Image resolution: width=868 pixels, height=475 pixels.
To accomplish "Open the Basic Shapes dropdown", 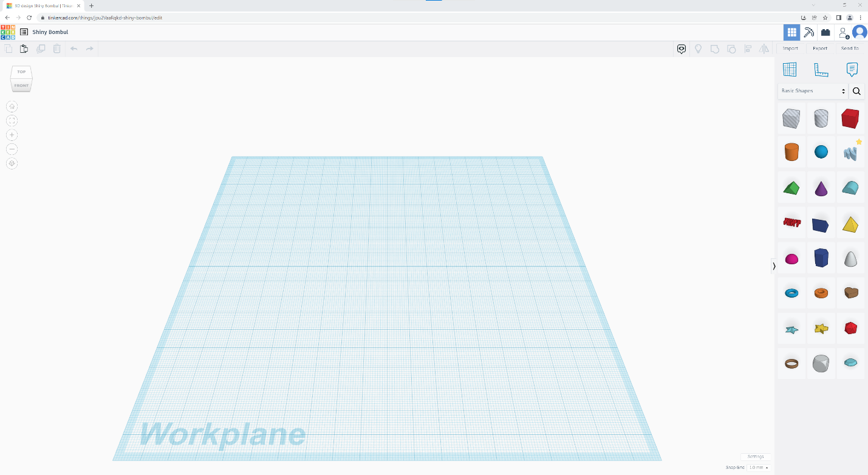I will point(812,91).
